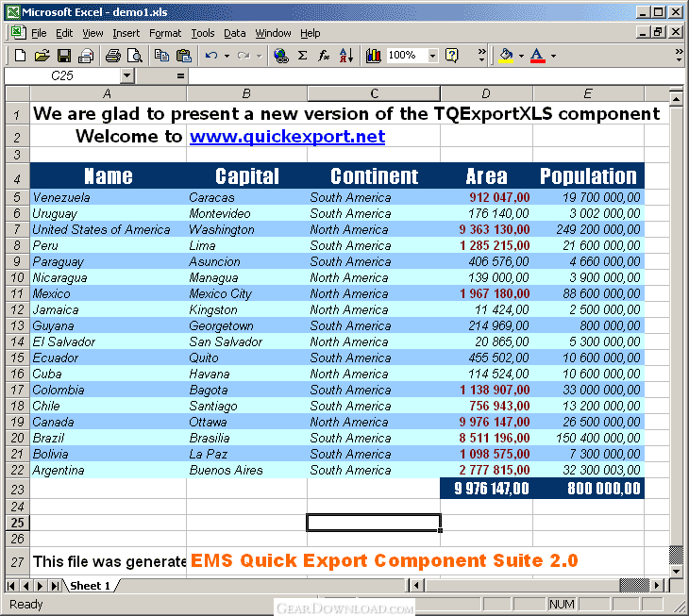Launch Chart Wizard with the chart icon
The width and height of the screenshot is (689, 616).
click(x=374, y=56)
